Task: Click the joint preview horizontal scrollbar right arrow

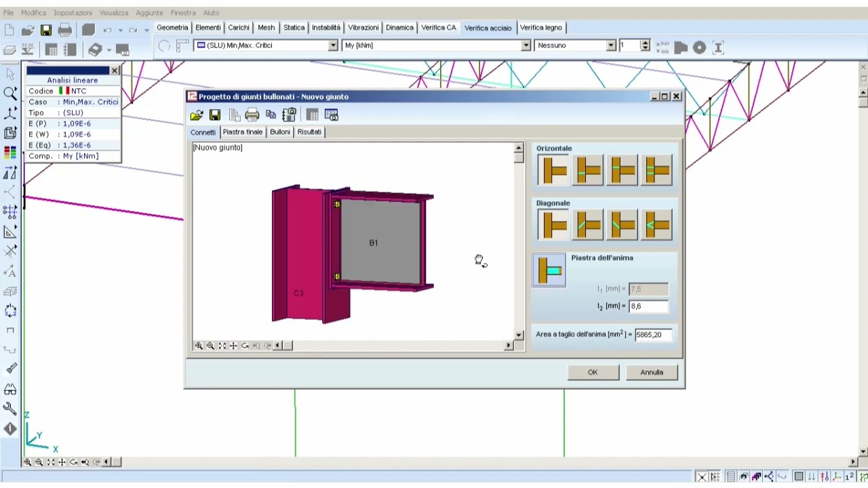Action: (x=509, y=346)
